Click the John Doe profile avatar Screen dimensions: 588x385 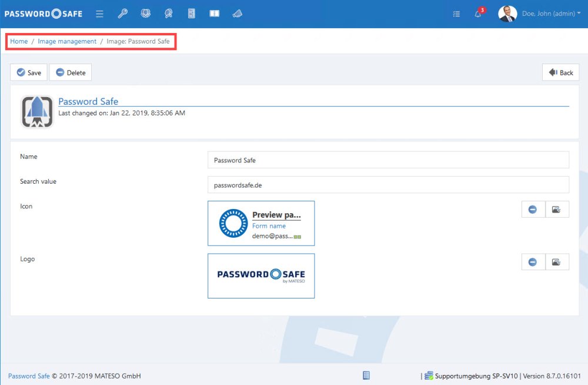point(507,14)
